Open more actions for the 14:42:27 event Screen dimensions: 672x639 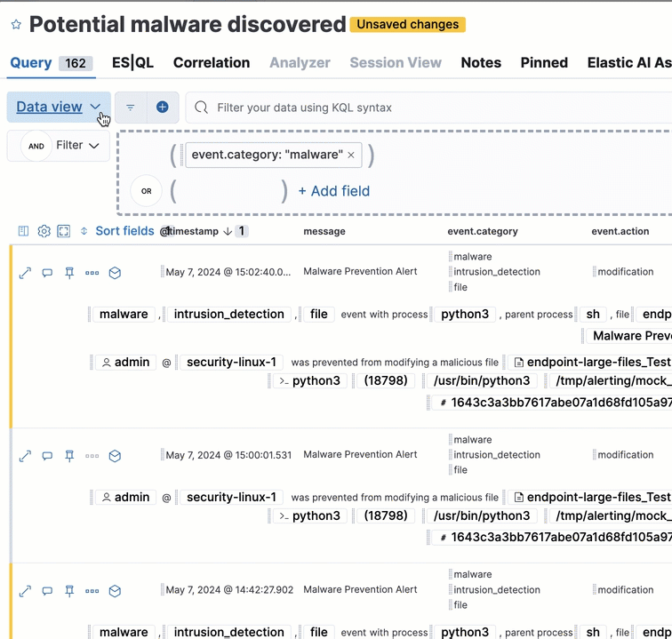(x=92, y=591)
